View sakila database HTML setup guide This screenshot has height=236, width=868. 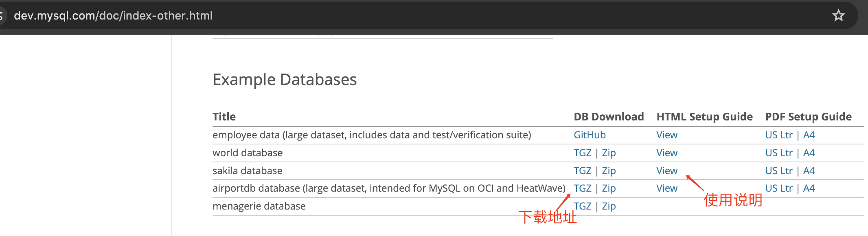[x=667, y=171]
